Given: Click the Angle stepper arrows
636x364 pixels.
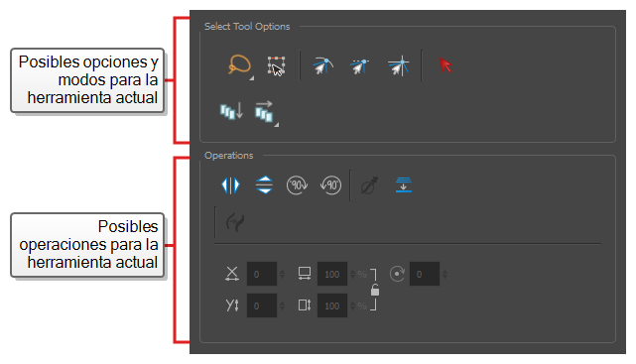Looking at the screenshot, I should [445, 275].
